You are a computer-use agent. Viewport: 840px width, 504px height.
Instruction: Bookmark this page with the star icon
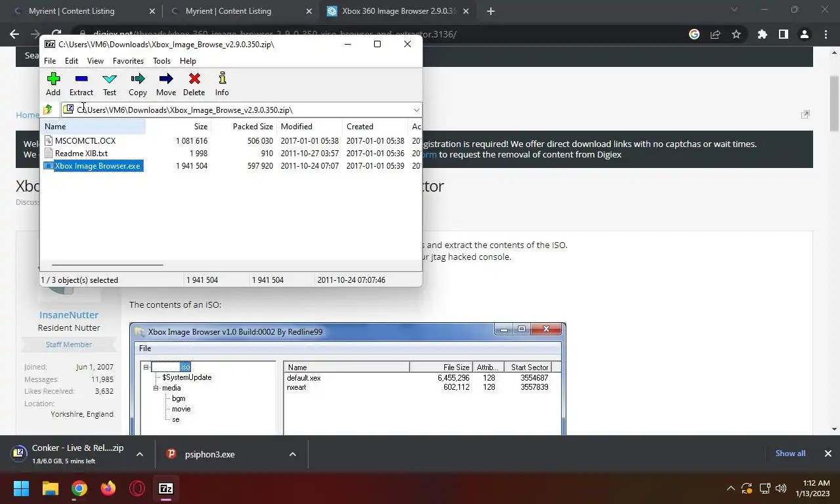(x=736, y=34)
